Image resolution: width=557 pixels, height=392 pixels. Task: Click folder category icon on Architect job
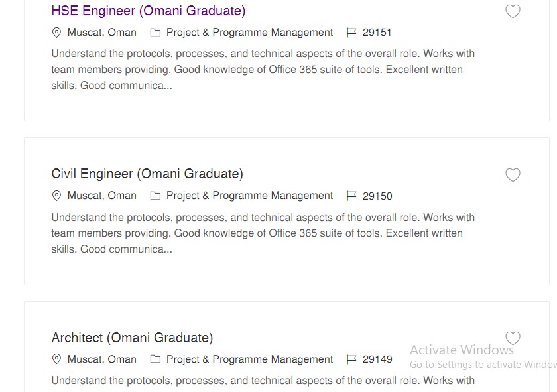(x=155, y=359)
